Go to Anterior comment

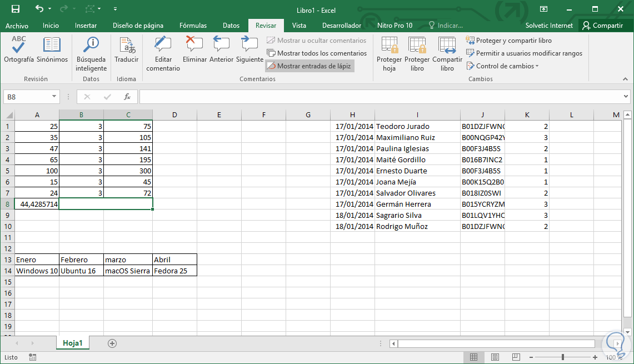[221, 49]
